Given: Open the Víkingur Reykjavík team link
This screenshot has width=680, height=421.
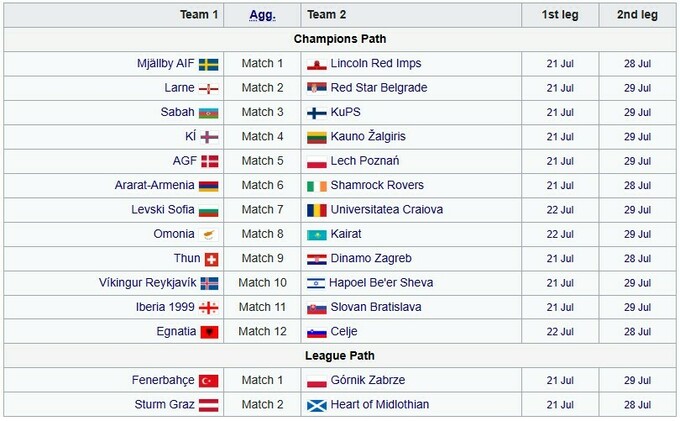Looking at the screenshot, I should tap(147, 283).
